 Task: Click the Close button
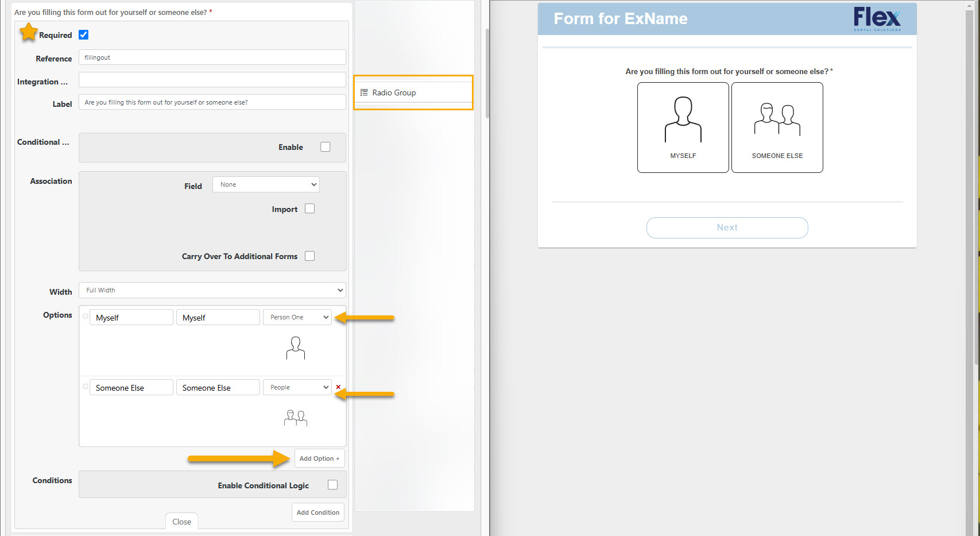coord(182,522)
